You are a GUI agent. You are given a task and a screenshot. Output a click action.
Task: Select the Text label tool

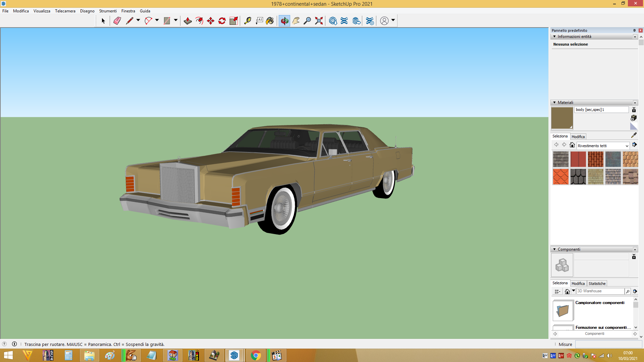pos(259,21)
